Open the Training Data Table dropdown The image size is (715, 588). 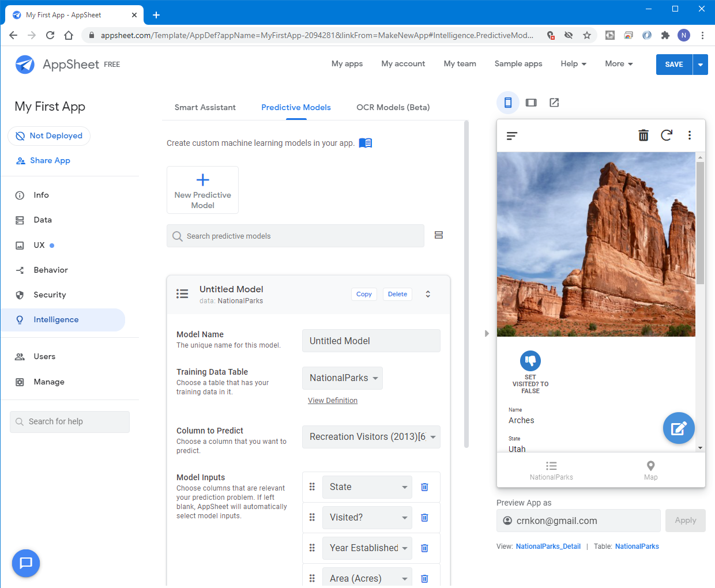[x=343, y=378]
